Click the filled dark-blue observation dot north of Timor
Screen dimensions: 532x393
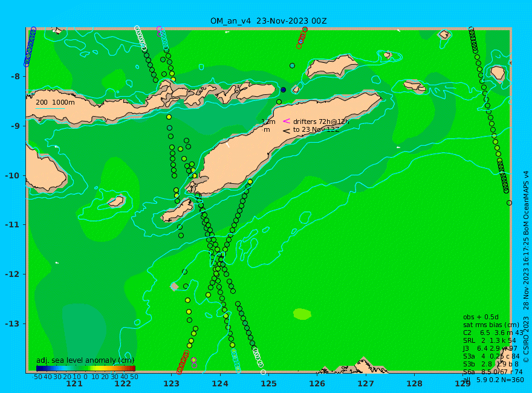284,90
